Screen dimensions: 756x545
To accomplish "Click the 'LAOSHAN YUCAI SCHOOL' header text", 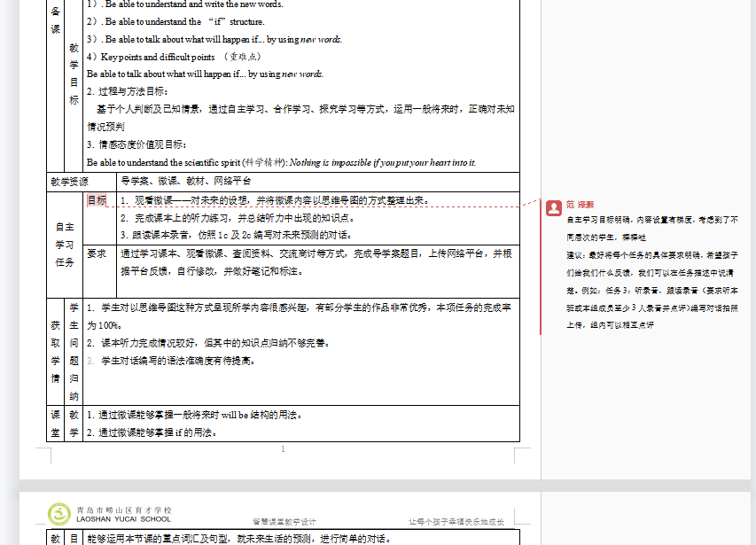I will [x=123, y=519].
